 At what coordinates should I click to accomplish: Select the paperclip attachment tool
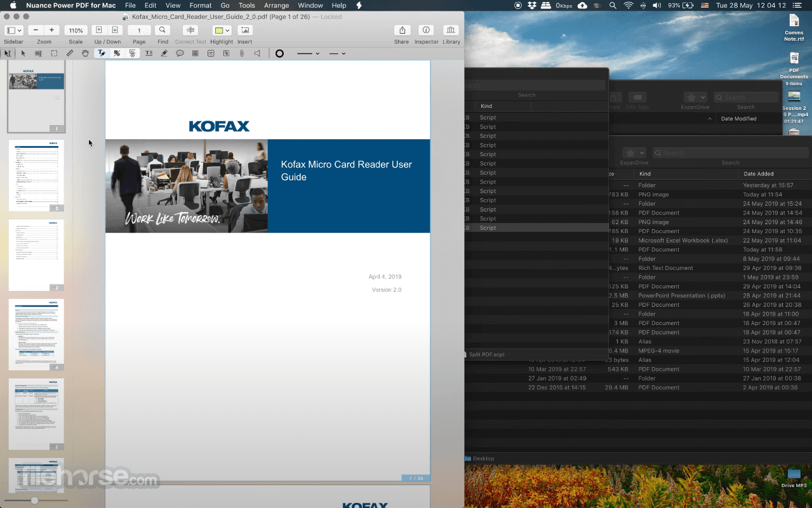pyautogui.click(x=242, y=53)
